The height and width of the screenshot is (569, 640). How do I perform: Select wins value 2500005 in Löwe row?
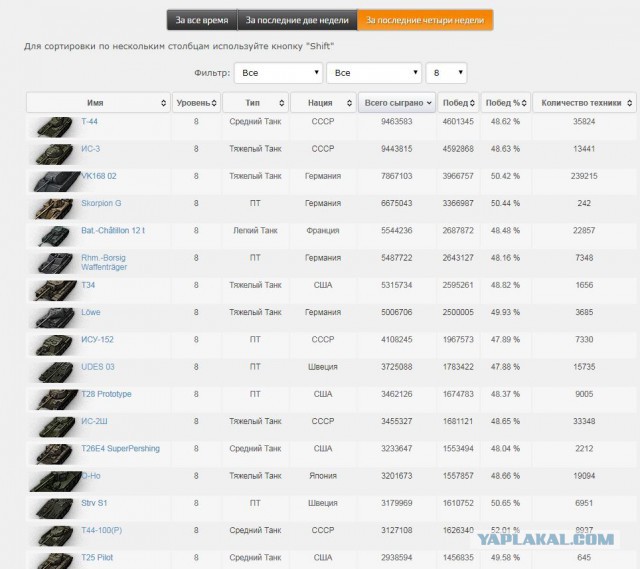pyautogui.click(x=458, y=313)
